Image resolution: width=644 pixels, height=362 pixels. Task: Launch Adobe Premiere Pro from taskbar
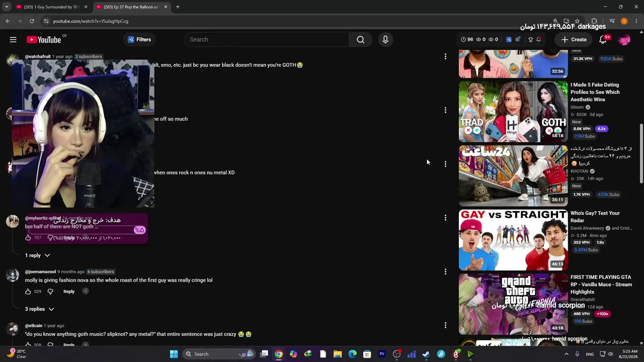click(382, 354)
